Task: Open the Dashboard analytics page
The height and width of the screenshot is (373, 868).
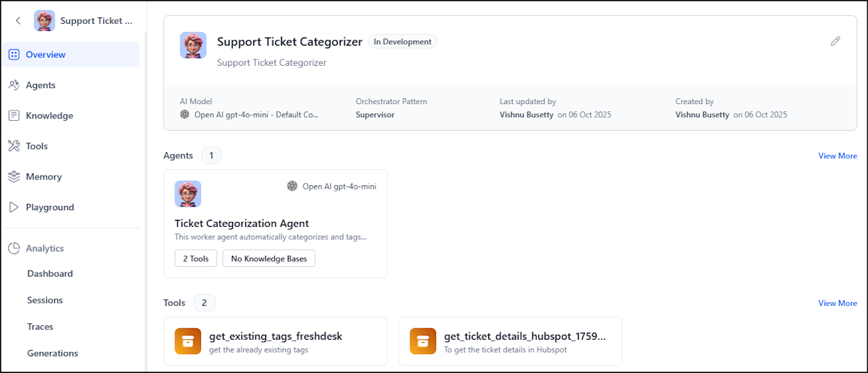Action: click(x=50, y=274)
